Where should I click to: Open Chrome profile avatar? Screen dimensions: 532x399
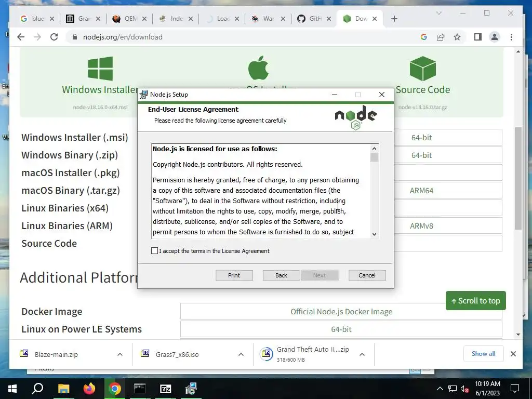(x=495, y=37)
